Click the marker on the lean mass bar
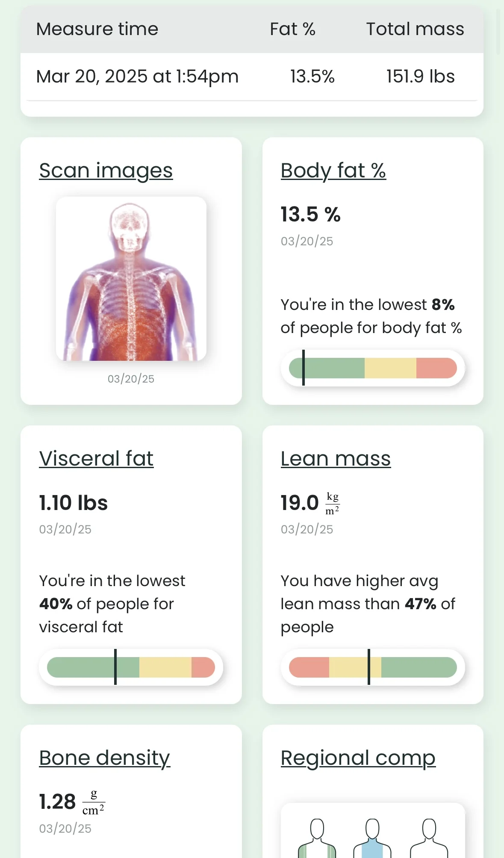 [369, 667]
